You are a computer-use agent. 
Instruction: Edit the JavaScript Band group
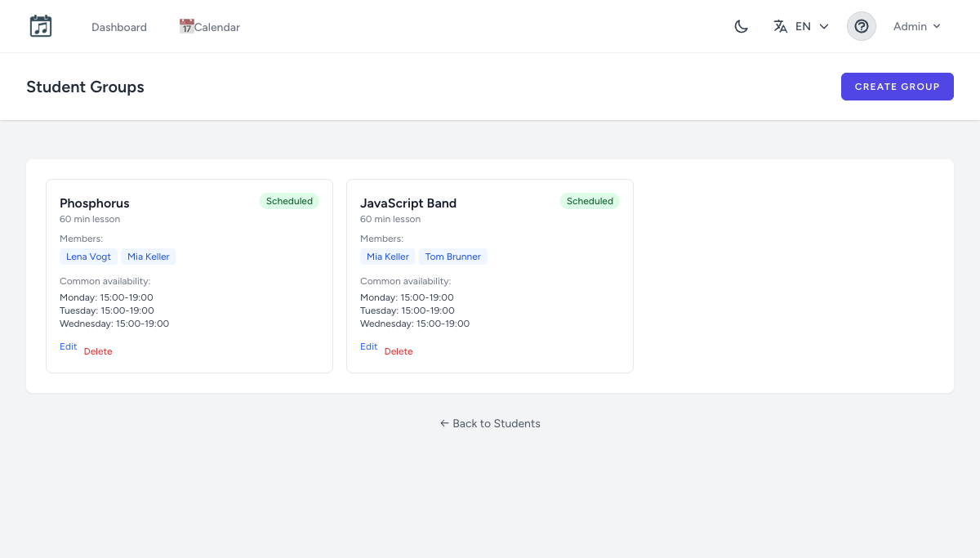pos(369,346)
